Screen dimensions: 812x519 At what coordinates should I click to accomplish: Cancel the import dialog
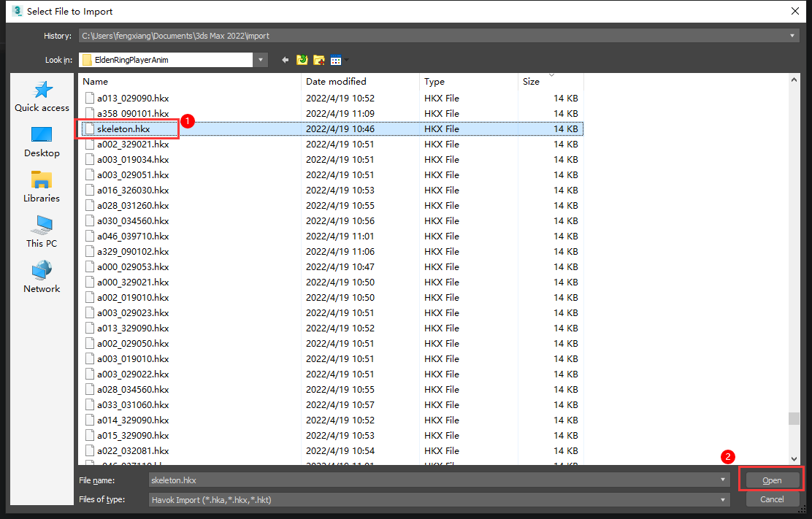pos(772,500)
